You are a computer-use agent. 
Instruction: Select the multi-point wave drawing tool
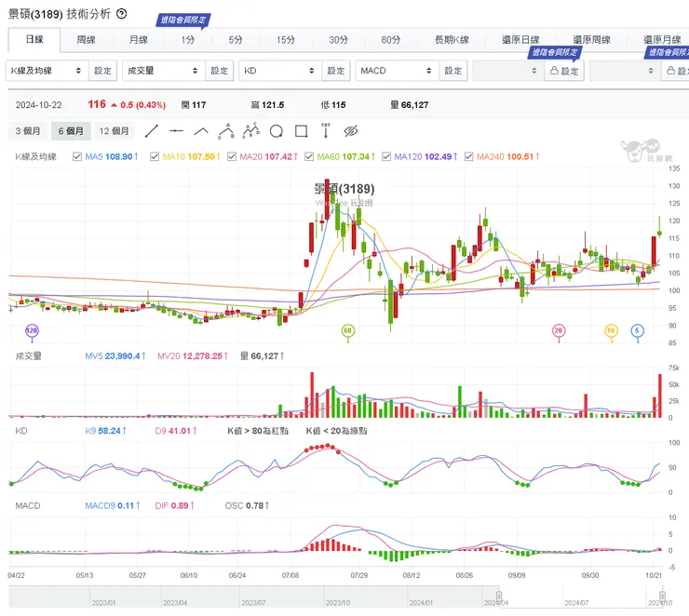[x=251, y=131]
